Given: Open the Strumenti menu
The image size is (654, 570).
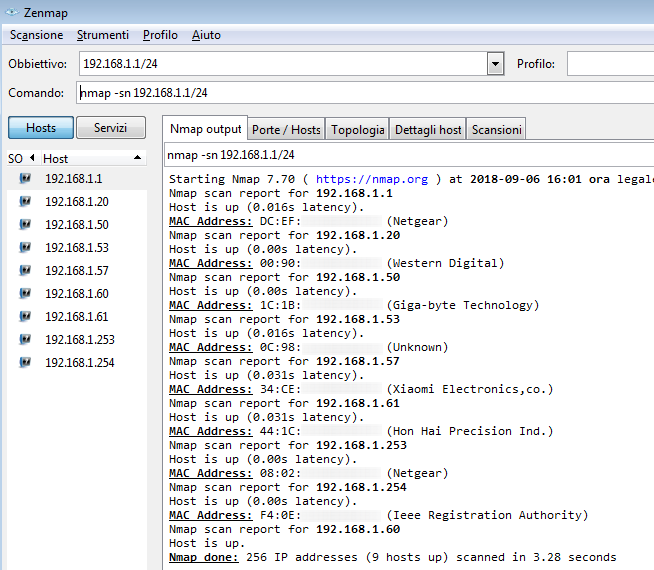Looking at the screenshot, I should (102, 35).
